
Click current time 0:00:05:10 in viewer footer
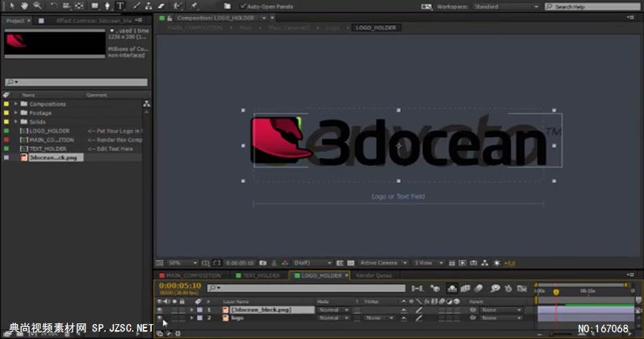pos(240,263)
